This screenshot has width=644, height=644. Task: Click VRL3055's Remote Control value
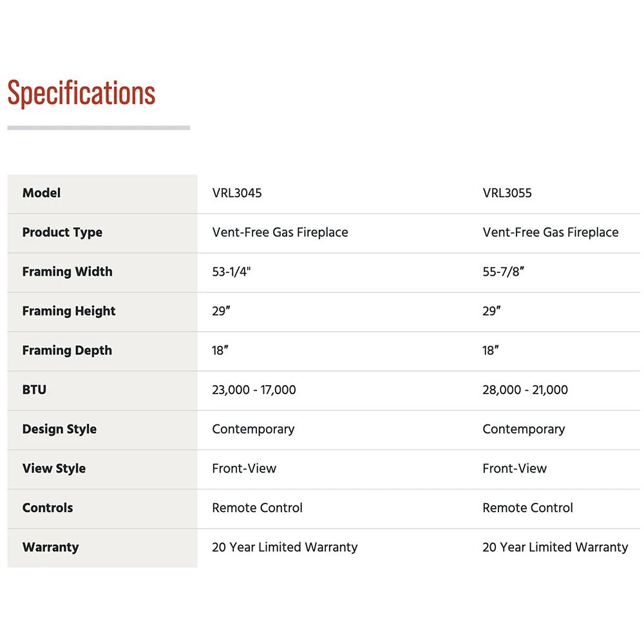(527, 507)
